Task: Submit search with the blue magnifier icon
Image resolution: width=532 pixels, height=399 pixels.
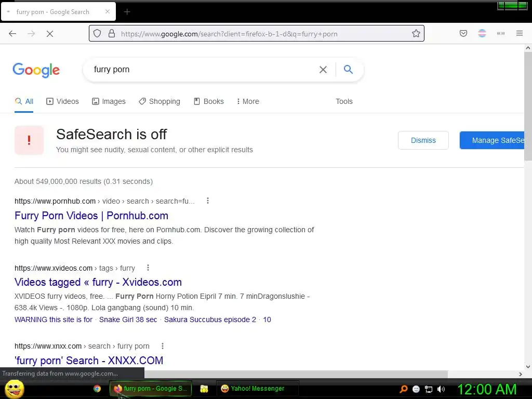Action: click(348, 69)
